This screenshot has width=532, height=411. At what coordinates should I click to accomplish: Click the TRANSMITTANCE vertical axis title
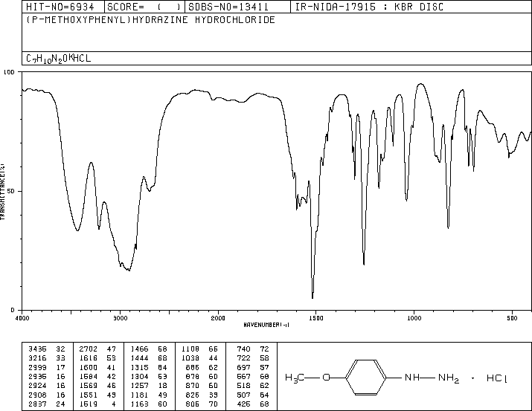pyautogui.click(x=2, y=192)
